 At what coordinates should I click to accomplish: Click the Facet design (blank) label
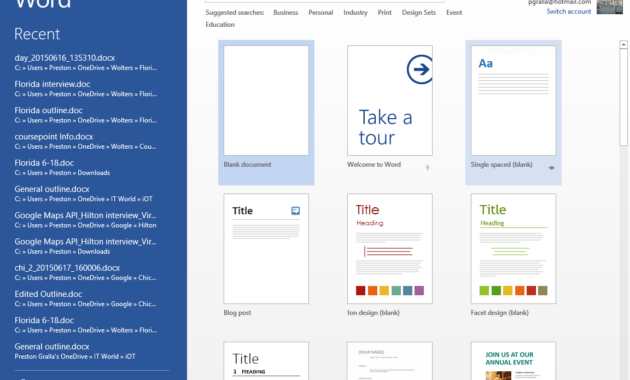tap(499, 313)
